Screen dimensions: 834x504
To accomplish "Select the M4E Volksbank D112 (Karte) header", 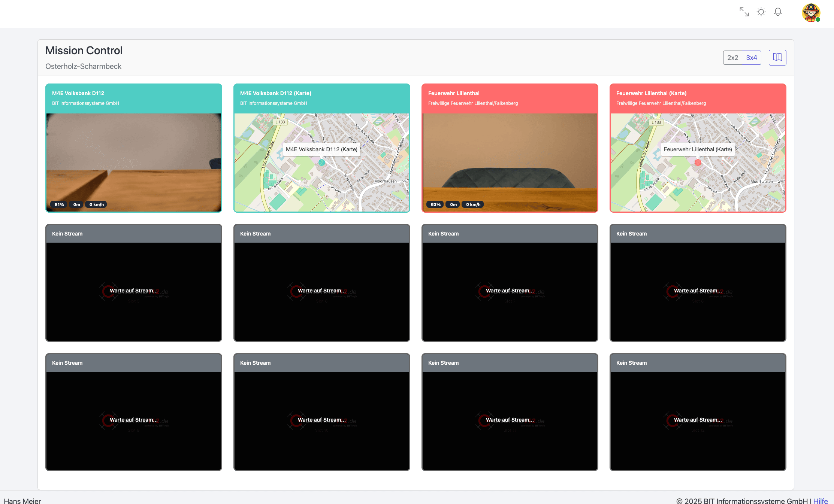I will coord(321,98).
